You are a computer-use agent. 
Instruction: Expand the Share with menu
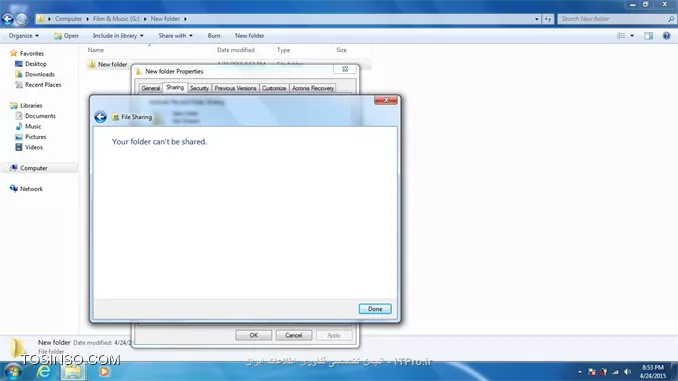point(176,35)
